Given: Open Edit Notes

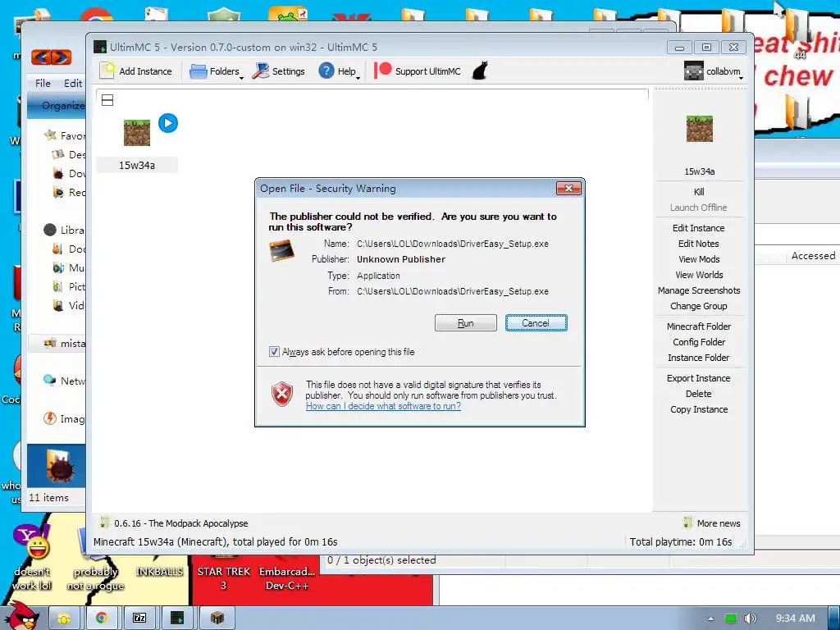Looking at the screenshot, I should point(699,243).
